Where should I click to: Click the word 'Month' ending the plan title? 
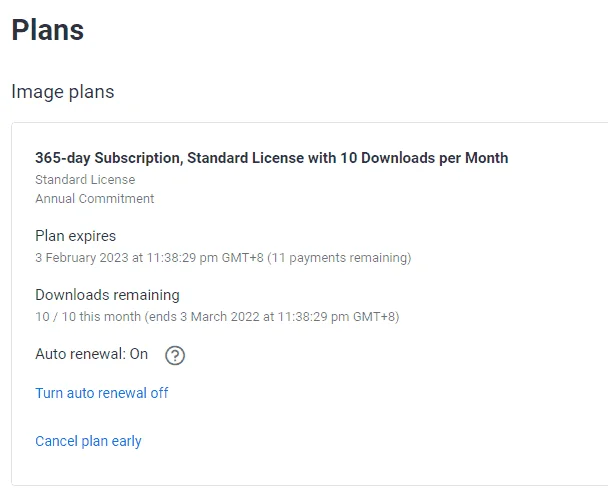pyautogui.click(x=487, y=158)
